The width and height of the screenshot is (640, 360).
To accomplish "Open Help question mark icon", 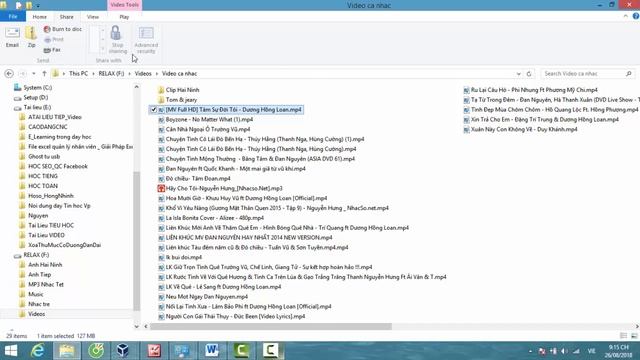I will [636, 16].
